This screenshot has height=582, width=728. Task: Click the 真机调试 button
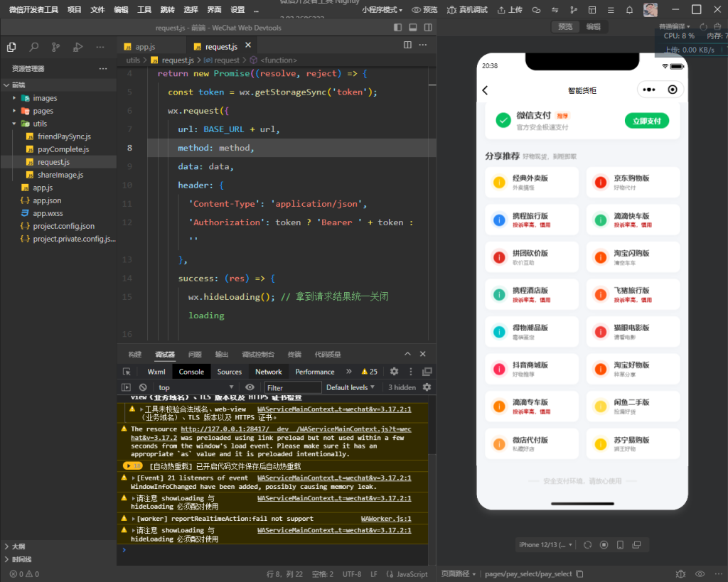coord(468,10)
